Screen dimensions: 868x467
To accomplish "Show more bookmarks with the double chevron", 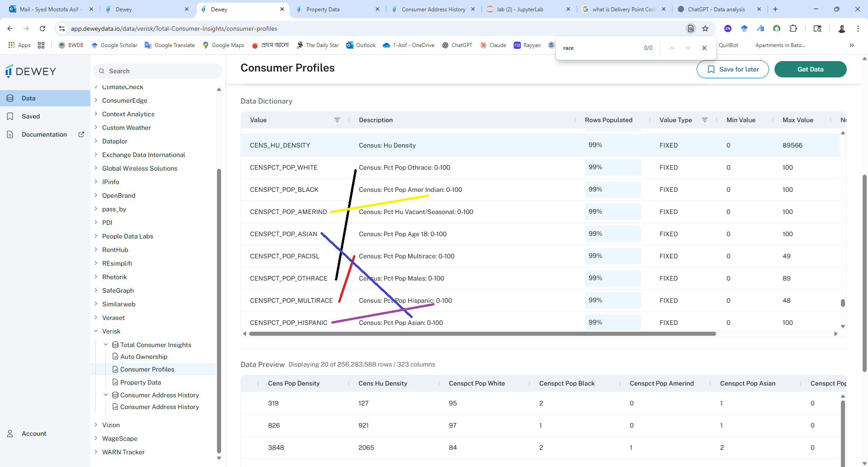I will [x=852, y=45].
